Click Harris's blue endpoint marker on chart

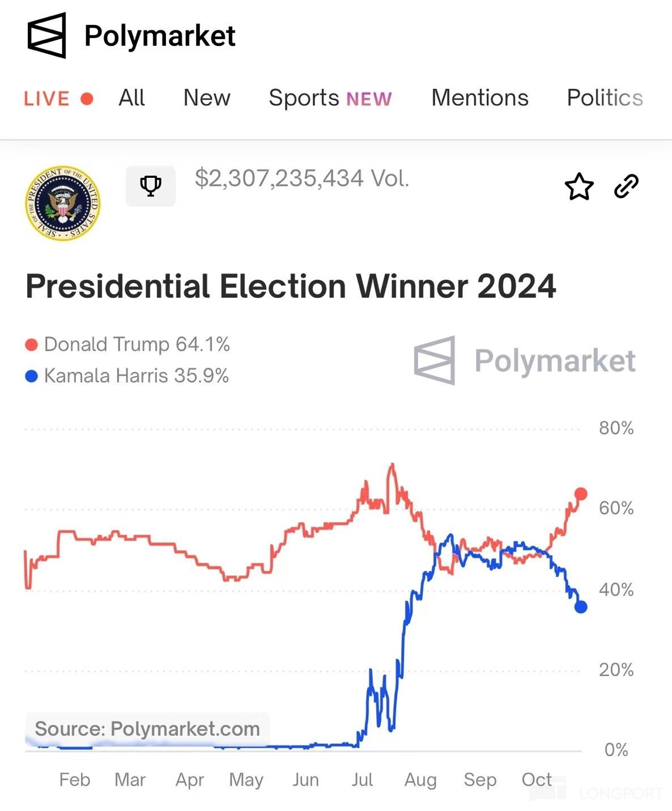[x=581, y=607]
